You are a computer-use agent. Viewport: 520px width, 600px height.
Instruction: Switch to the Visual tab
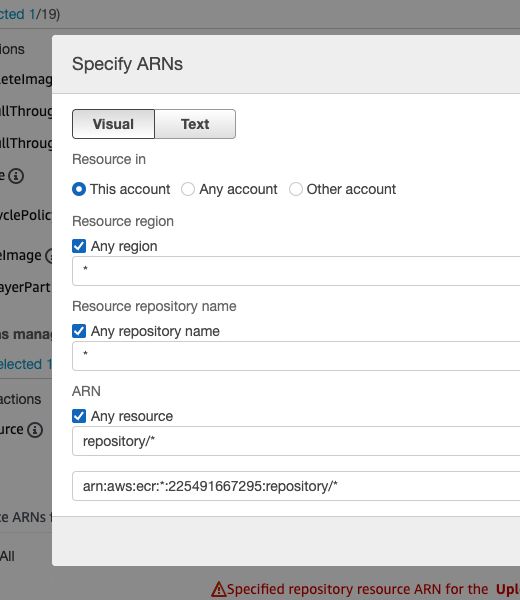tap(113, 124)
